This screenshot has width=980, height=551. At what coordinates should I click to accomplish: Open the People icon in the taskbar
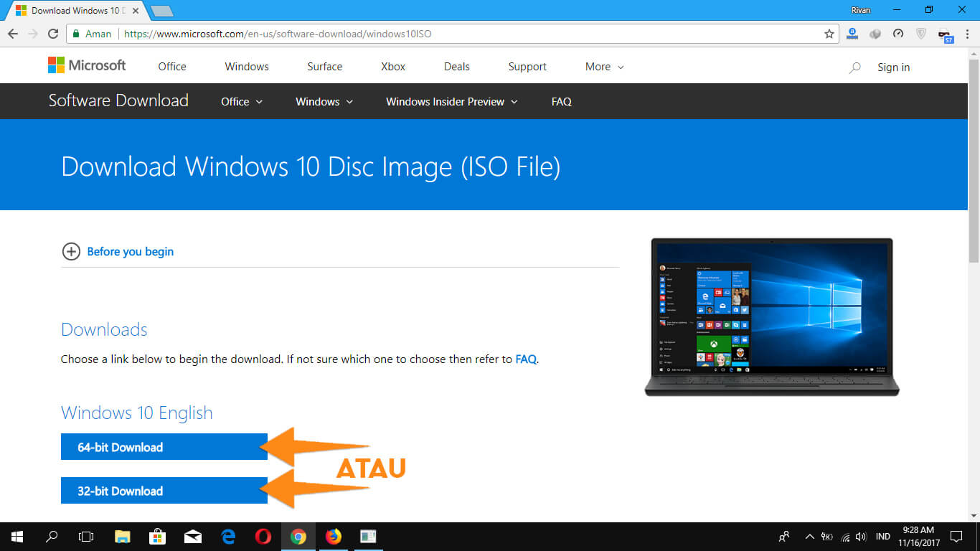pyautogui.click(x=784, y=536)
